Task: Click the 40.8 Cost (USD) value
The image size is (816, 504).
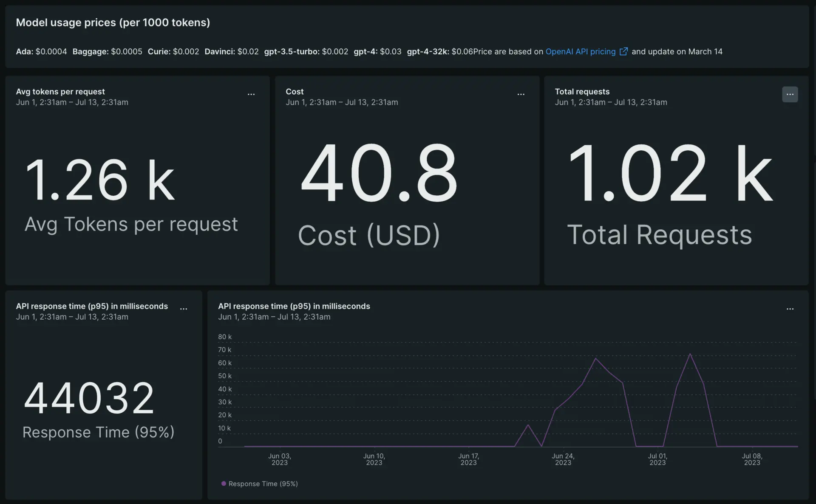Action: 378,173
